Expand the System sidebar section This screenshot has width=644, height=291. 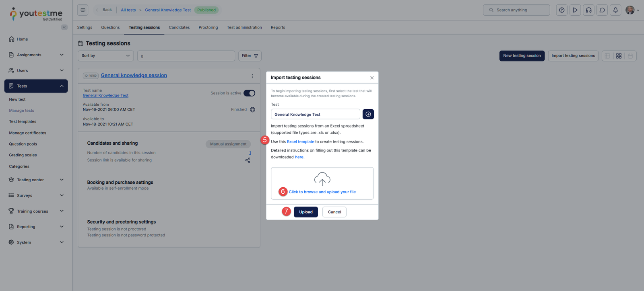tap(36, 242)
